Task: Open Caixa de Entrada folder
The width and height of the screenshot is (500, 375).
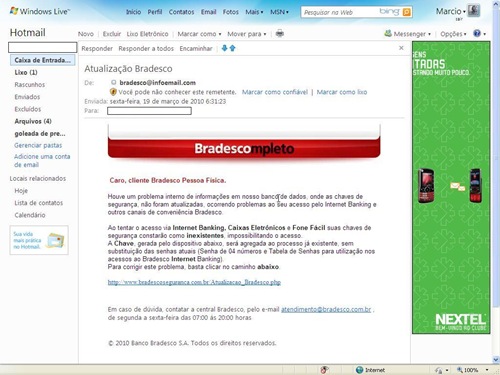Action: (x=42, y=60)
